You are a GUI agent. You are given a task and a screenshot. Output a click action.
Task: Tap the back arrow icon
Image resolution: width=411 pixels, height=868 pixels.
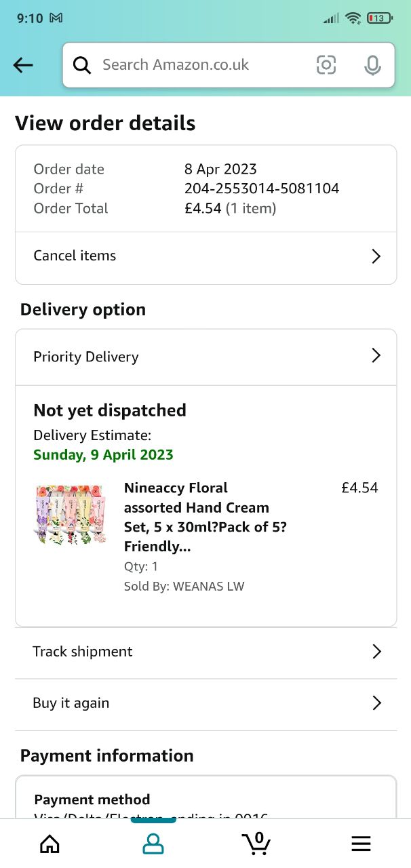[x=23, y=65]
